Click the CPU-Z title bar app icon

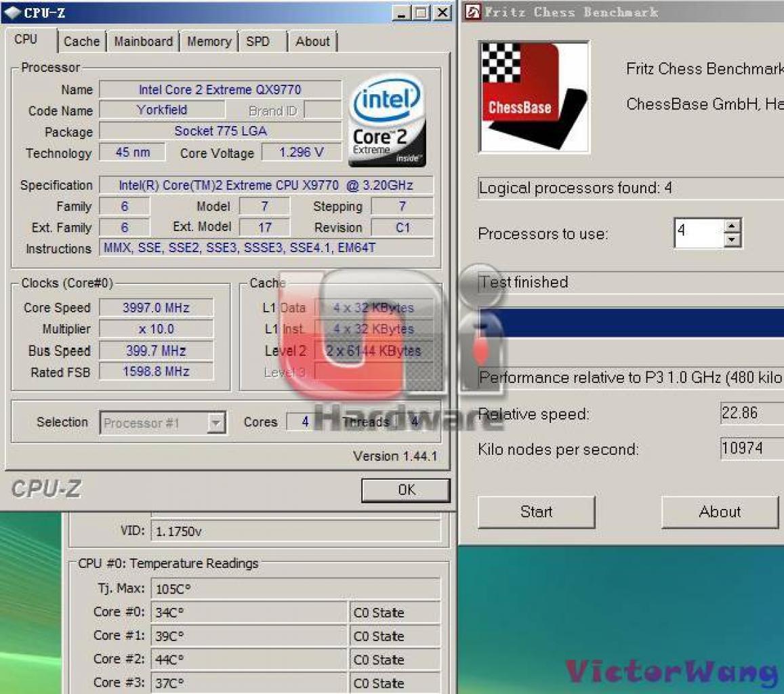click(12, 12)
